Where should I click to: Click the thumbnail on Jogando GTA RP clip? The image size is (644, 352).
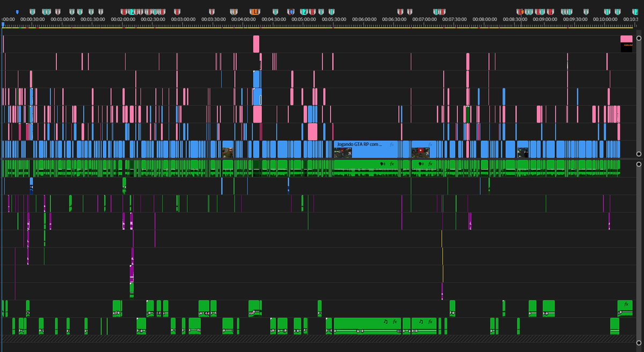[342, 153]
